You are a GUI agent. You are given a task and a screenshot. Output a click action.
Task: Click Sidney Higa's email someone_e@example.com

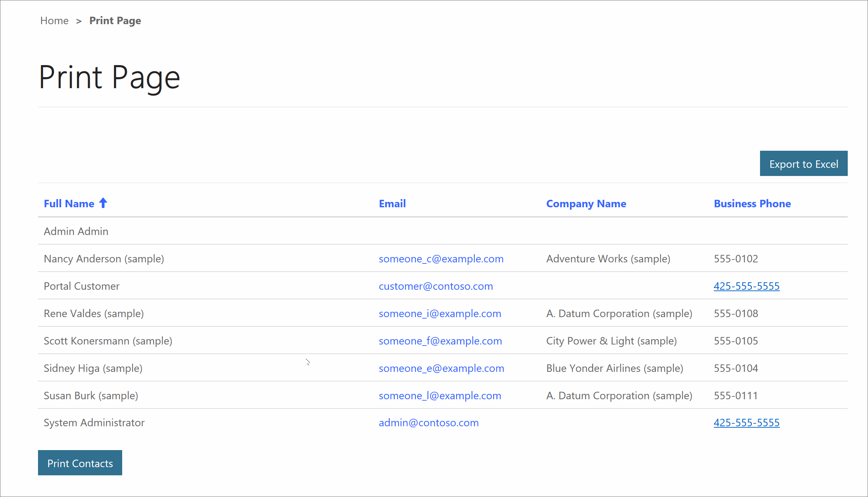click(441, 368)
